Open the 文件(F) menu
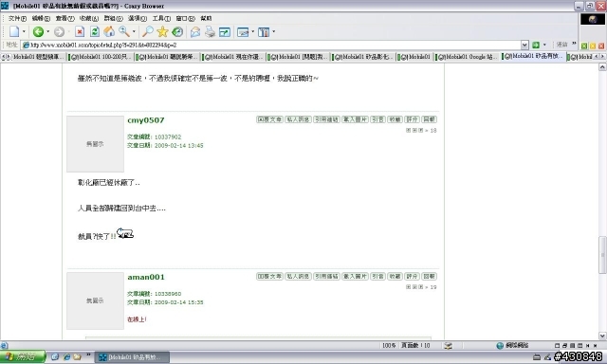This screenshot has width=607, height=364. tap(17, 18)
